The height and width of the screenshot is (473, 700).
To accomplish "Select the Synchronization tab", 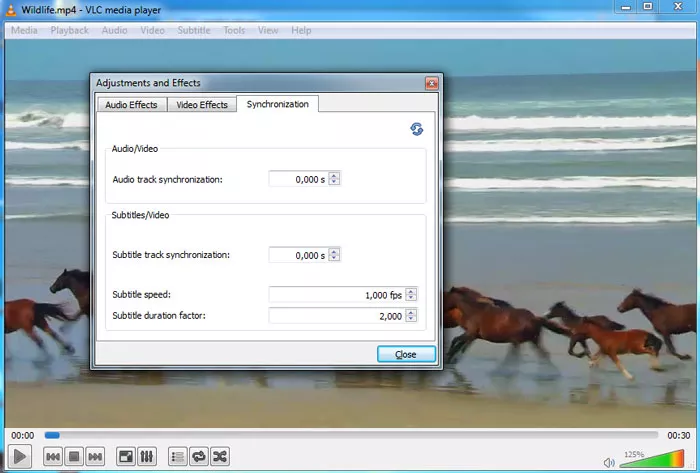I will (x=277, y=104).
